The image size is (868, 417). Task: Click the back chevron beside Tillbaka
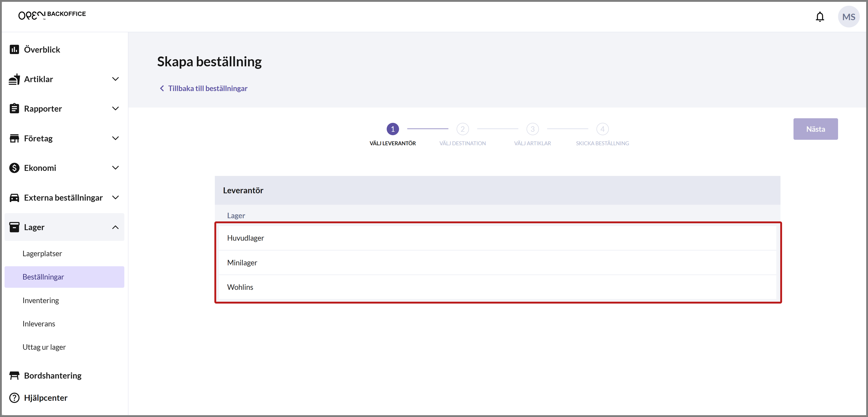[x=162, y=88]
